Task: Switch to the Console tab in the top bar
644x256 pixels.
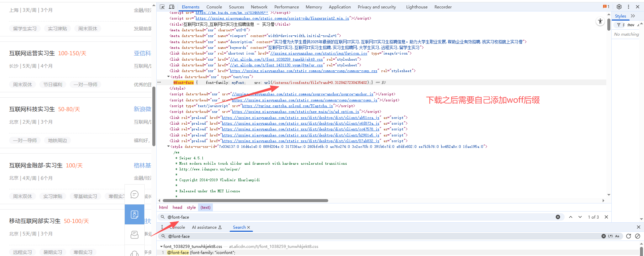Action: coord(214,7)
